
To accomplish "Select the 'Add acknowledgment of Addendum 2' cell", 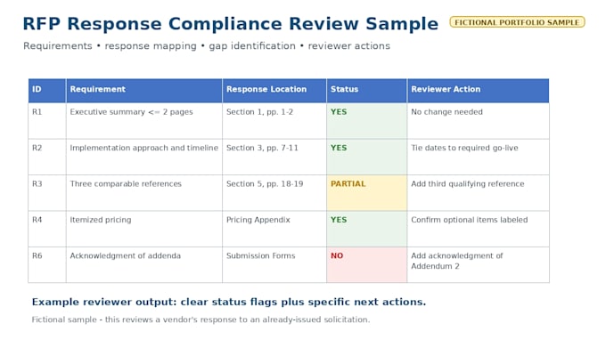I will tap(478, 265).
